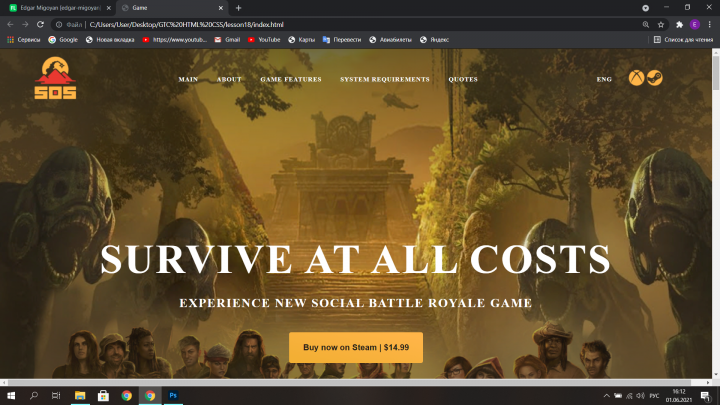Show hidden system tray icons
Viewport: 720px width, 405px height.
point(606,396)
